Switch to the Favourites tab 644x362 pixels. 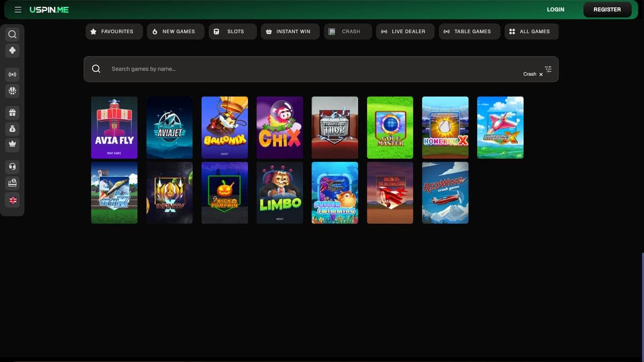[114, 32]
